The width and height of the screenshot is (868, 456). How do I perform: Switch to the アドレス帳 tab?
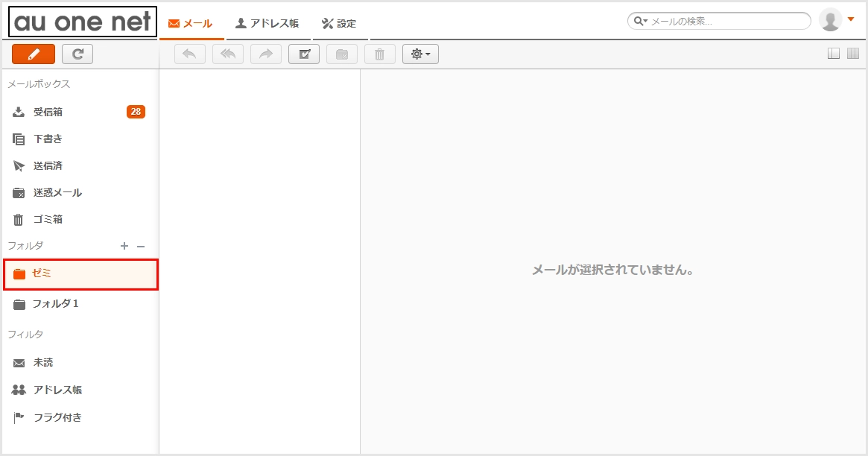pos(268,22)
